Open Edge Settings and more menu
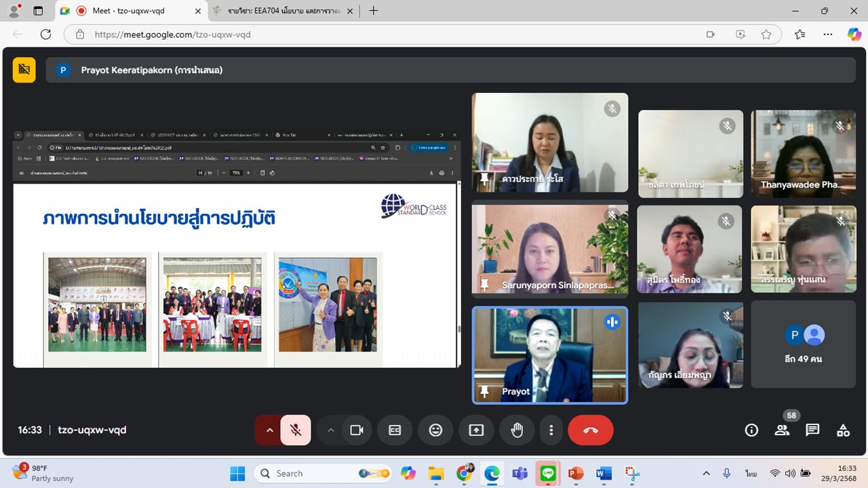The image size is (868, 488). pyautogui.click(x=828, y=35)
